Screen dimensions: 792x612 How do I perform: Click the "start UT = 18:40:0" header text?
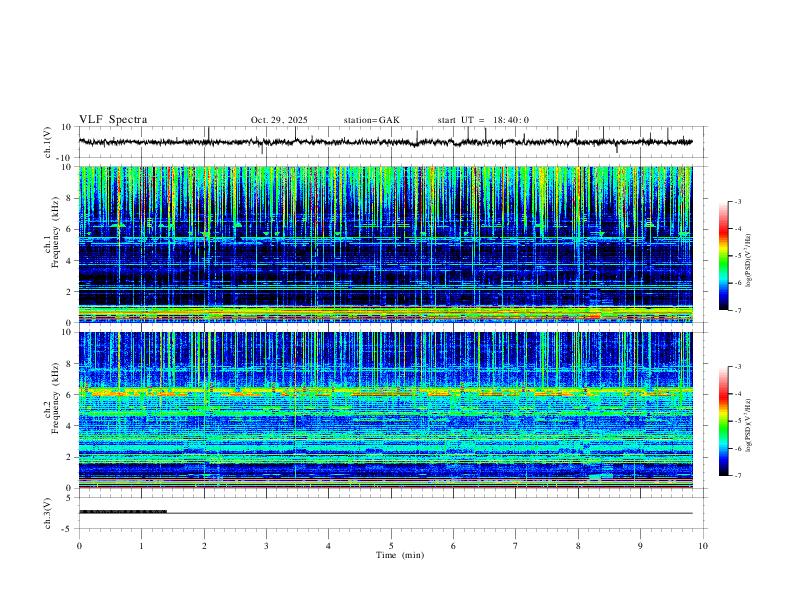[x=483, y=120]
